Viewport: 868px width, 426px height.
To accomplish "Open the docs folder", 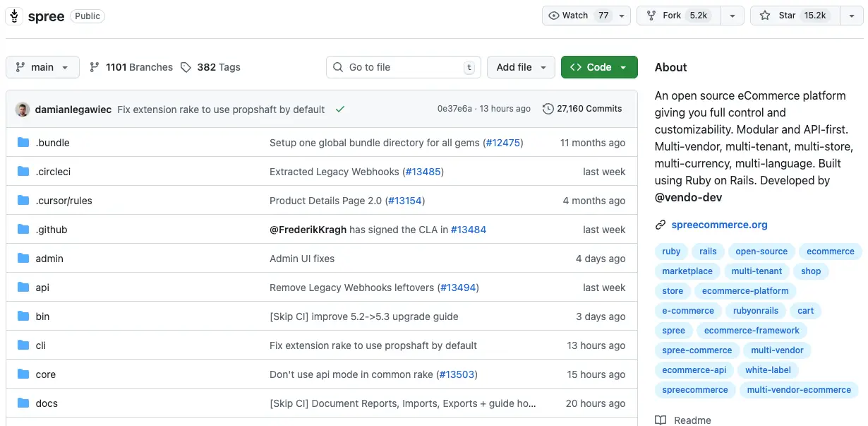I will click(x=47, y=403).
